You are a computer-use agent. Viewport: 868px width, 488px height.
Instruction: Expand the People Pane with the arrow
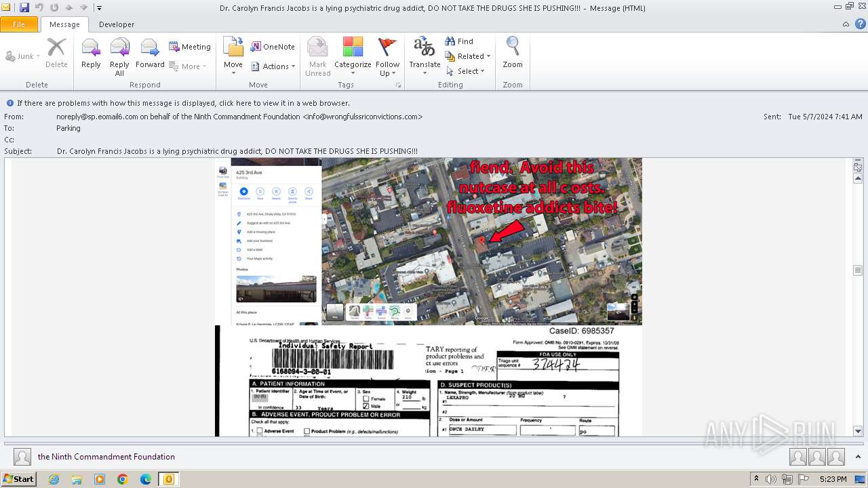(x=858, y=457)
